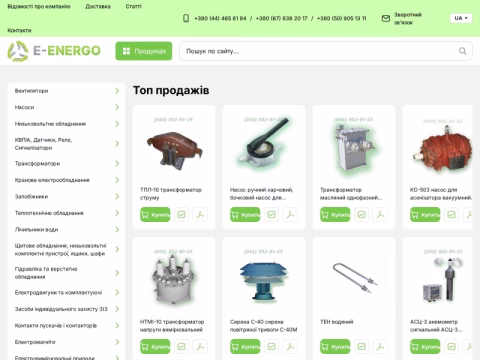Viewport: 480px width, 360px height.
Task: Open Гідравліка та верстатне обладнання category
Action: [x=46, y=273]
